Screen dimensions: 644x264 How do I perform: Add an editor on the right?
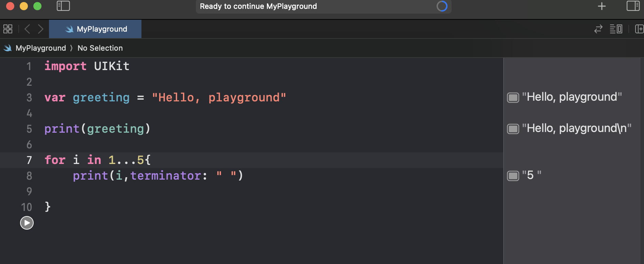click(639, 29)
